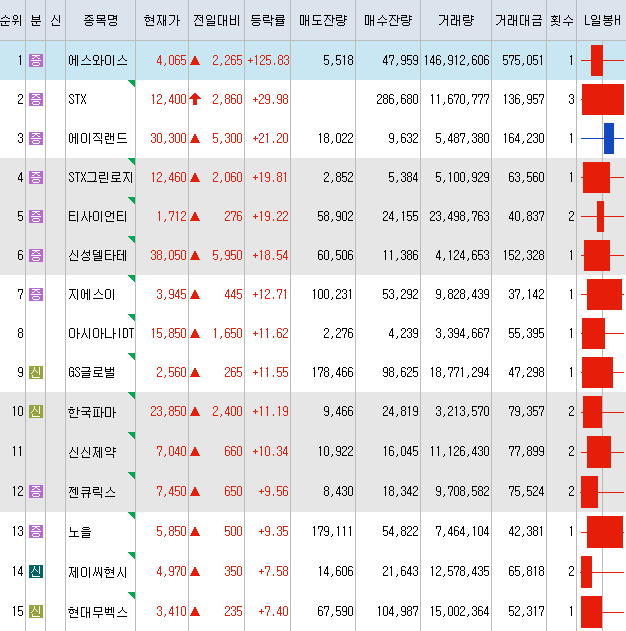This screenshot has width=626, height=631.
Task: Sort by the 매도잔량 column header
Action: (323, 20)
